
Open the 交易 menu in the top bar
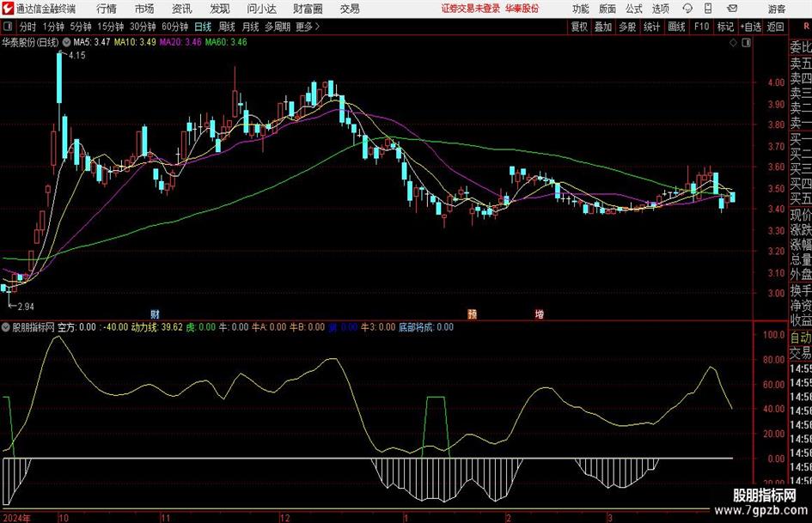pos(350,9)
